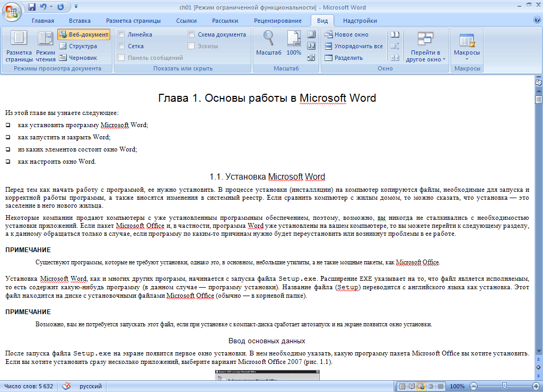Click the View Side by Side icon
543x392 pixels.
click(395, 34)
